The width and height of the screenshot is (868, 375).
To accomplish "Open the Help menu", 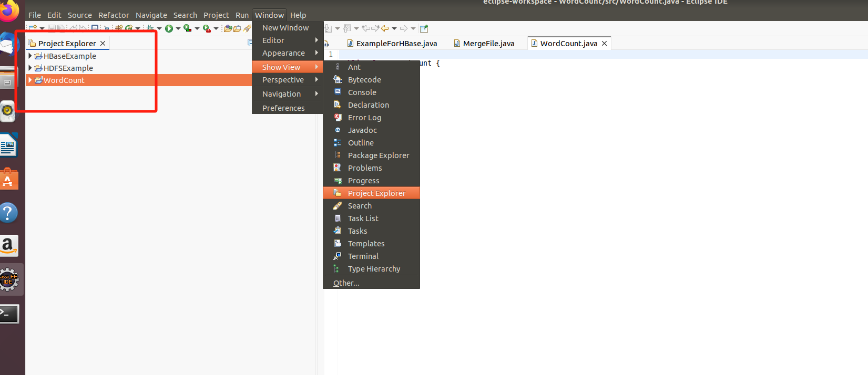I will coord(298,15).
